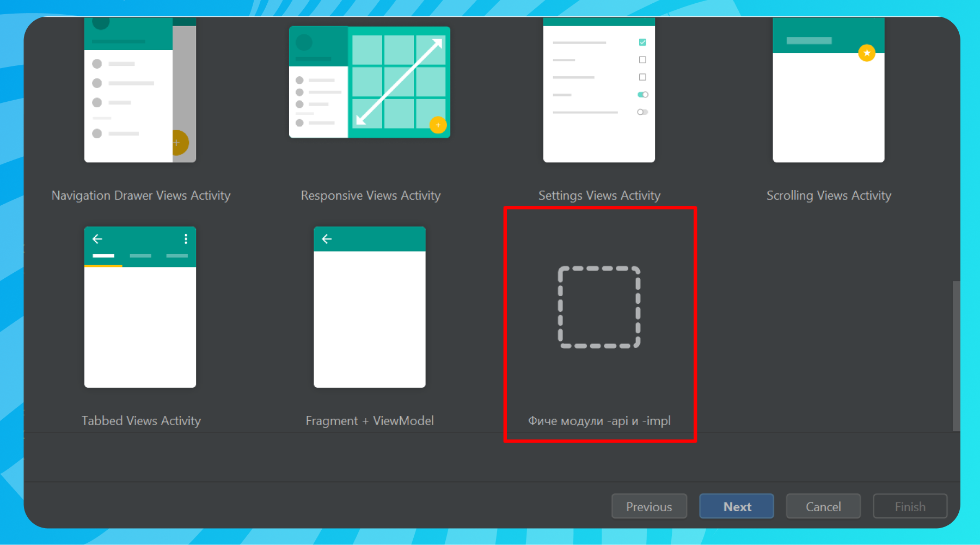Click the Responsive Views Activity label

pos(371,195)
